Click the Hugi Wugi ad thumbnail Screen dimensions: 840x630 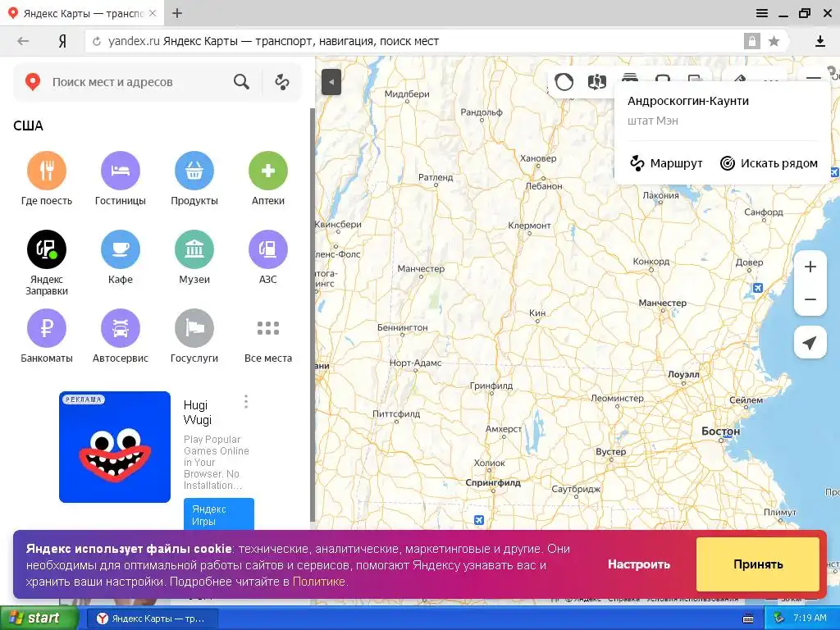click(x=115, y=447)
